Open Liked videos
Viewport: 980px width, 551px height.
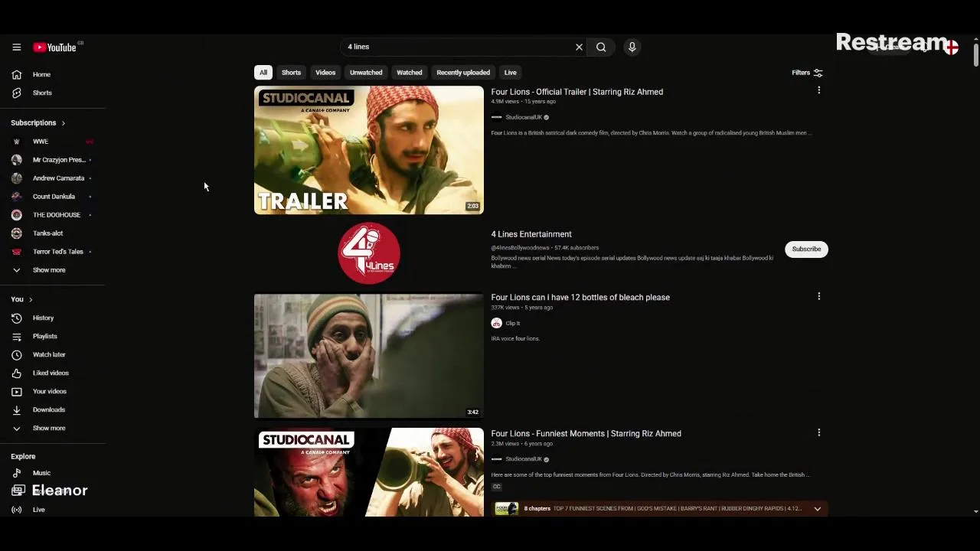pyautogui.click(x=52, y=373)
